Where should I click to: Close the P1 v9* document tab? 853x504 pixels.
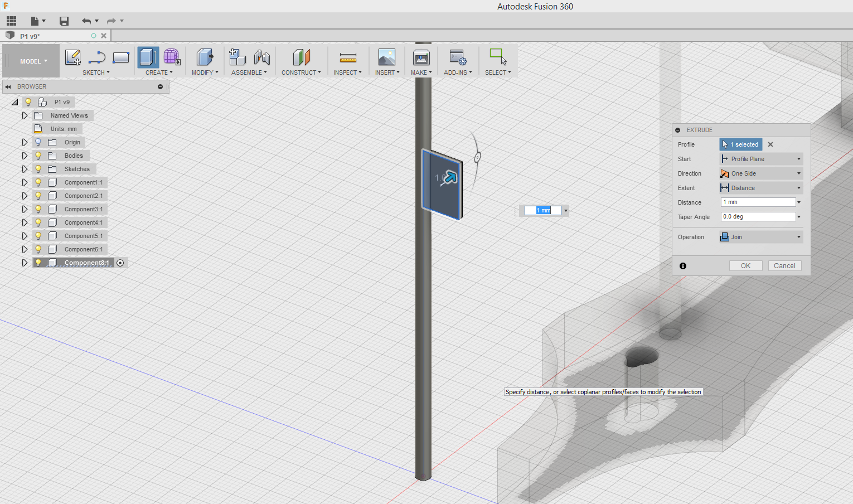point(104,36)
